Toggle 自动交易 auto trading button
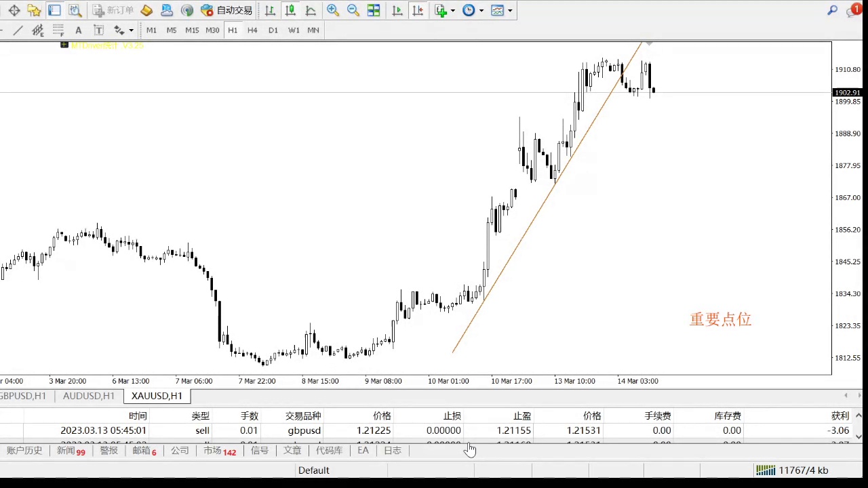868x488 pixels. 226,10
